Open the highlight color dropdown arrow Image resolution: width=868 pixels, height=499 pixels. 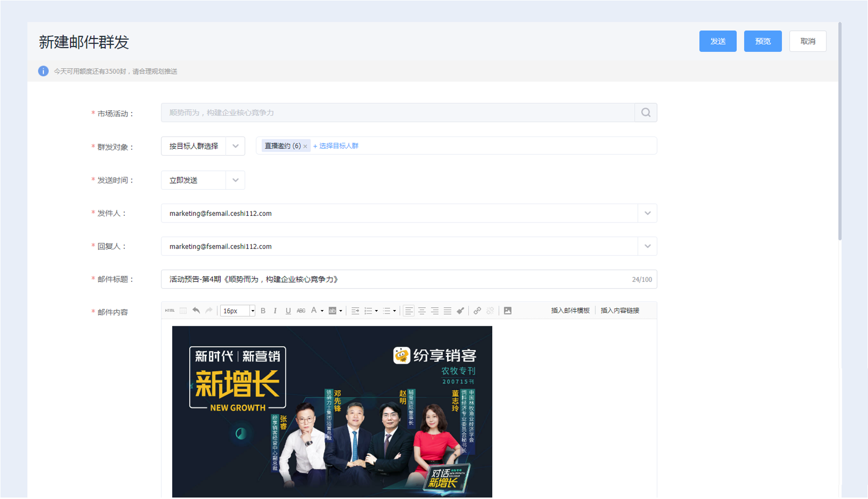click(341, 311)
